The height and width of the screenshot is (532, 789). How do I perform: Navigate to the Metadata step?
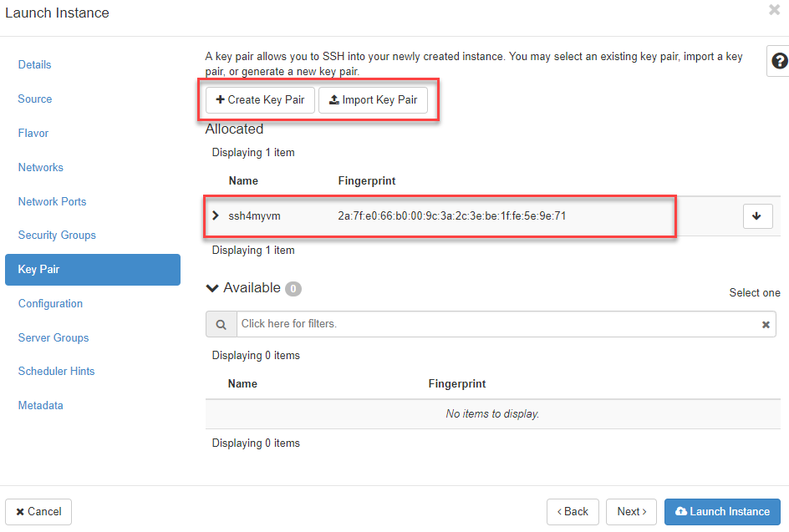pos(41,406)
